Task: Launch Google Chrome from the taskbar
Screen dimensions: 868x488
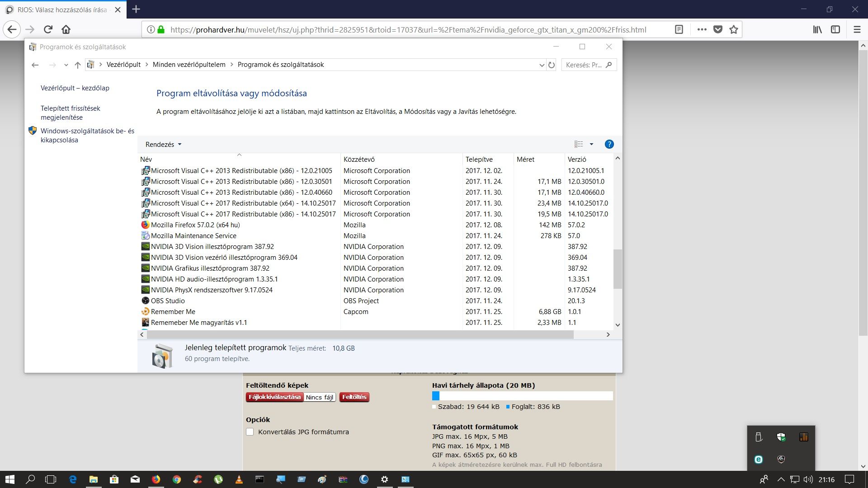Action: (177, 479)
